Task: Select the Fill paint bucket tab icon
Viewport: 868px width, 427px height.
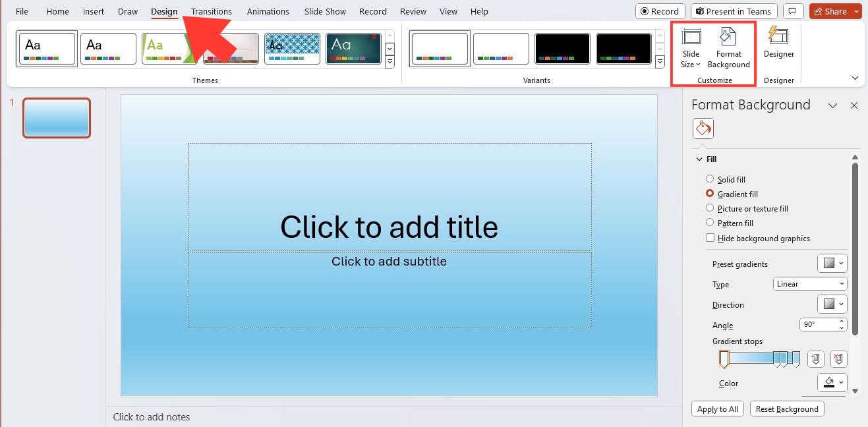Action: point(703,128)
